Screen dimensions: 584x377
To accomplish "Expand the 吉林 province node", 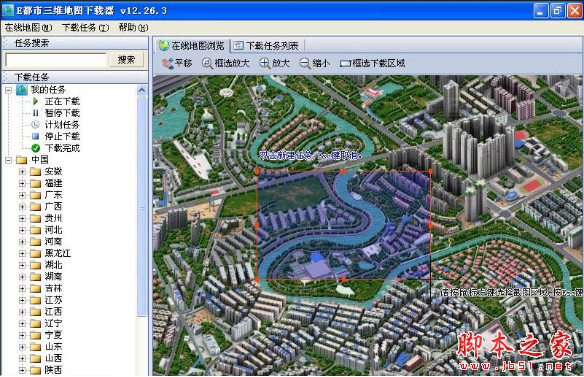I will click(x=22, y=288).
